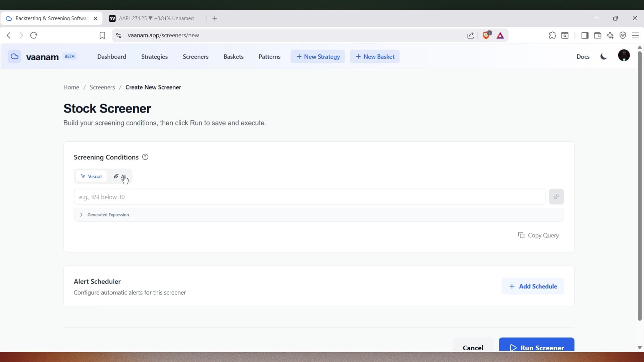Click the page vertical scrollbar
Viewport: 644px width, 362px height.
tap(640, 184)
